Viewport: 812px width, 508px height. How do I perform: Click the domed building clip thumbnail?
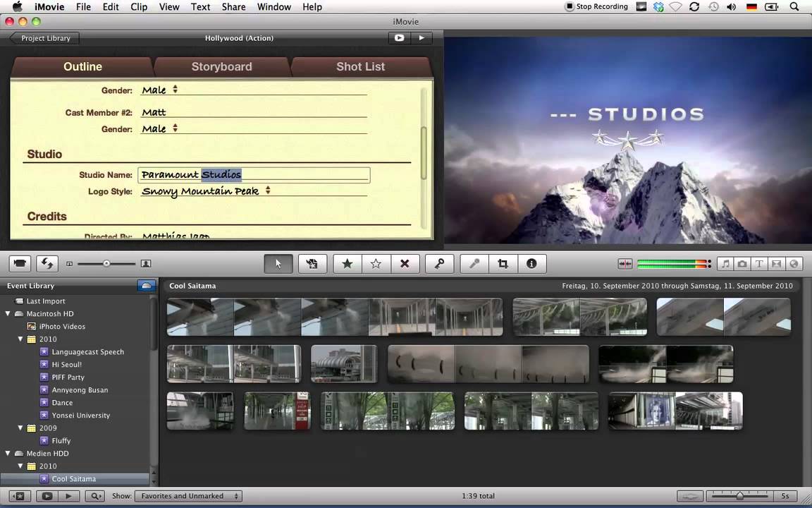click(344, 364)
